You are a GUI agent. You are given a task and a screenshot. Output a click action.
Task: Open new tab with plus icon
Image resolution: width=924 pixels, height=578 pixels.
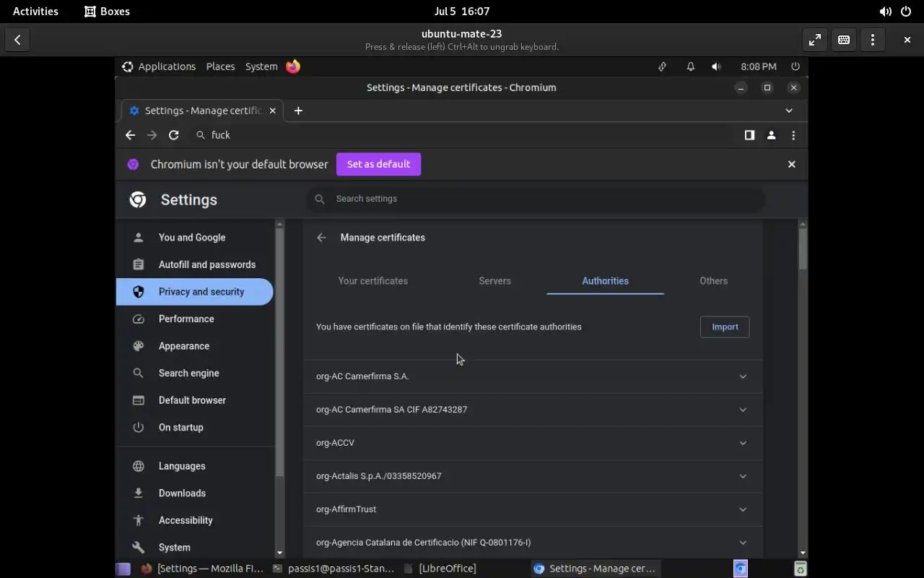point(298,111)
